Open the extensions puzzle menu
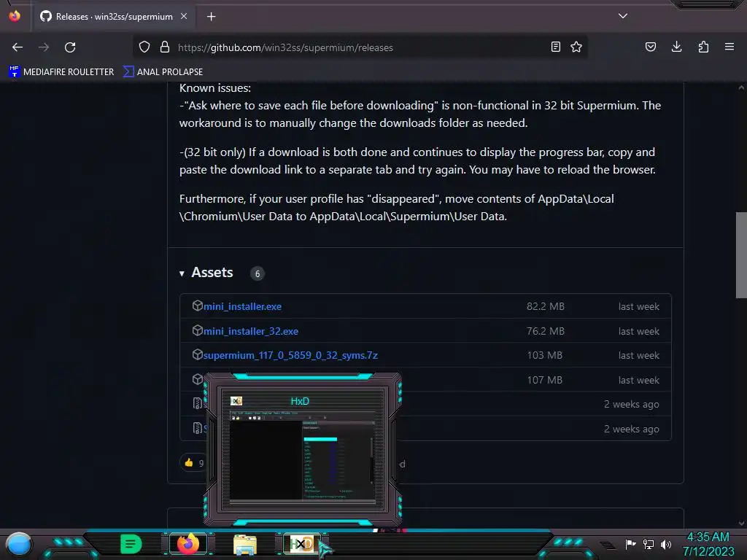The width and height of the screenshot is (747, 560). (x=703, y=47)
